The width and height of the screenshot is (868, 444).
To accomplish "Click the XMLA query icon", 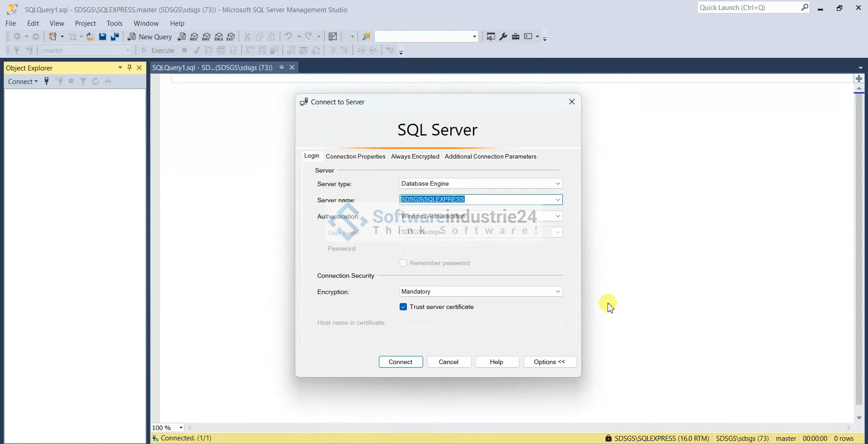I will 219,37.
